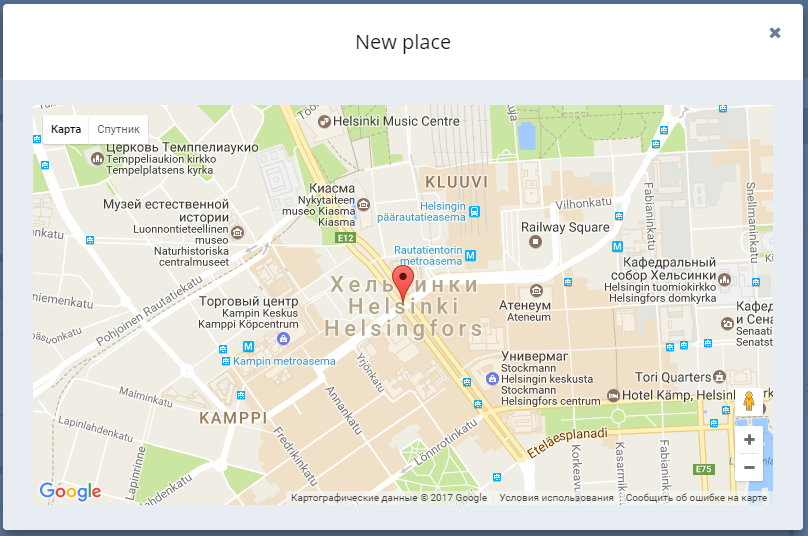
Task: Click the KAMPPI district label
Action: point(233,418)
